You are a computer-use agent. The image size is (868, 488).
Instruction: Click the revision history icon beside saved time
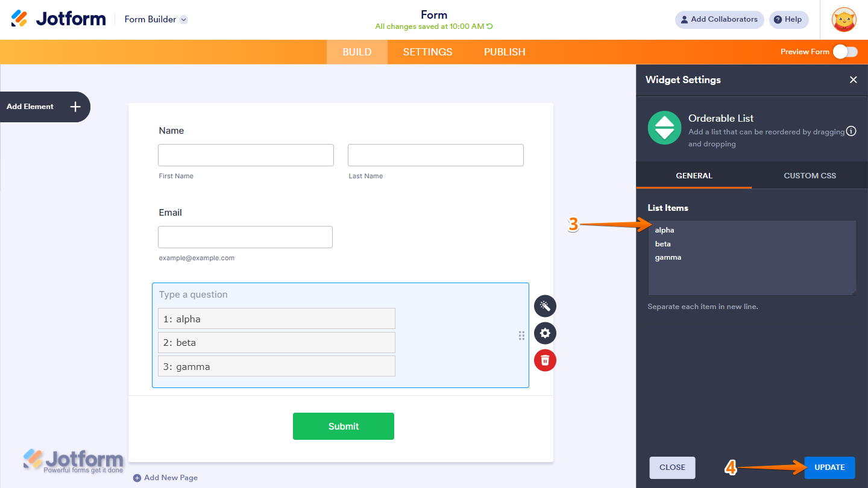pyautogui.click(x=490, y=27)
